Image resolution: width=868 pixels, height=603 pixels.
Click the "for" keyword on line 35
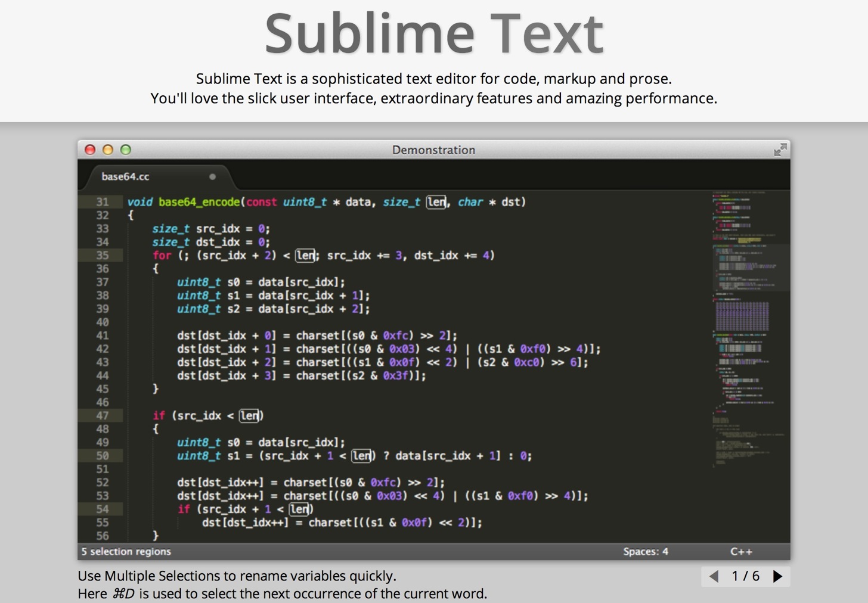(162, 256)
